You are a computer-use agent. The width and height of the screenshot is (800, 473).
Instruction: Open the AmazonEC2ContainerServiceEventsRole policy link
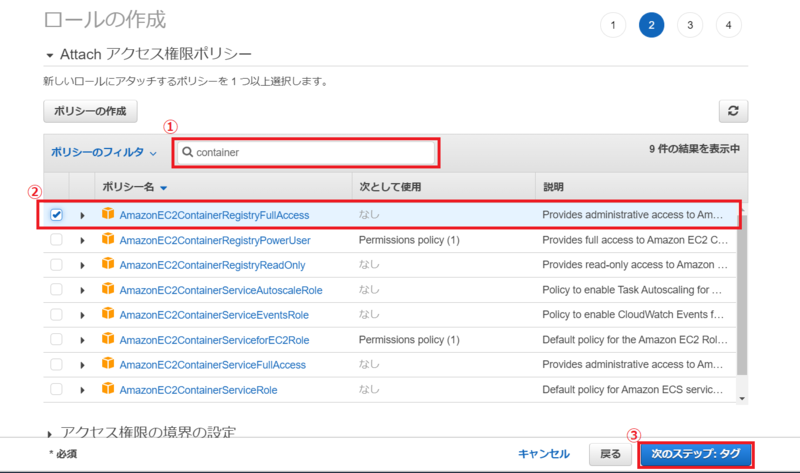tap(214, 315)
